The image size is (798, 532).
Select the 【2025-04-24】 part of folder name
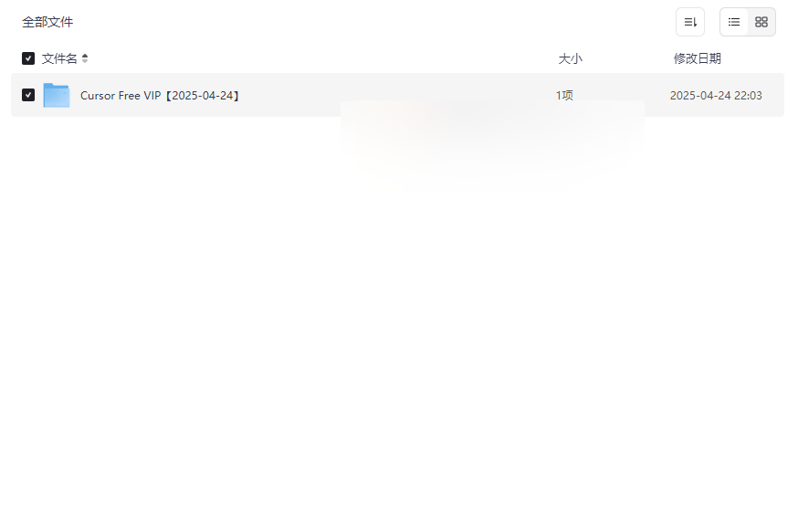point(202,96)
